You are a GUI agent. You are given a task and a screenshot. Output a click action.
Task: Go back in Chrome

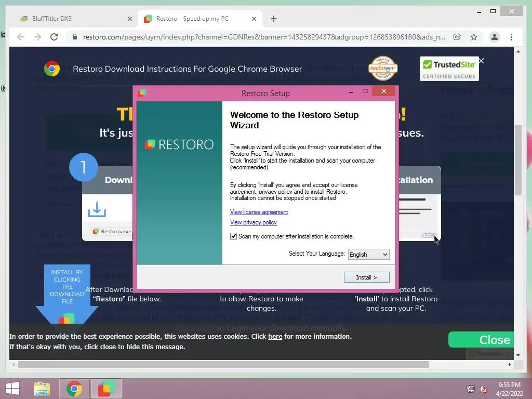tap(21, 37)
